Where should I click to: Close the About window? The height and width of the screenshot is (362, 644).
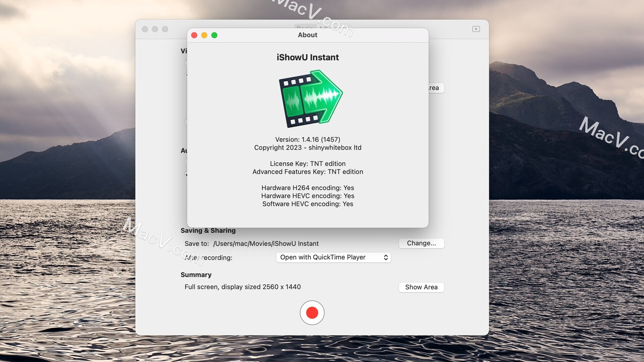point(194,35)
